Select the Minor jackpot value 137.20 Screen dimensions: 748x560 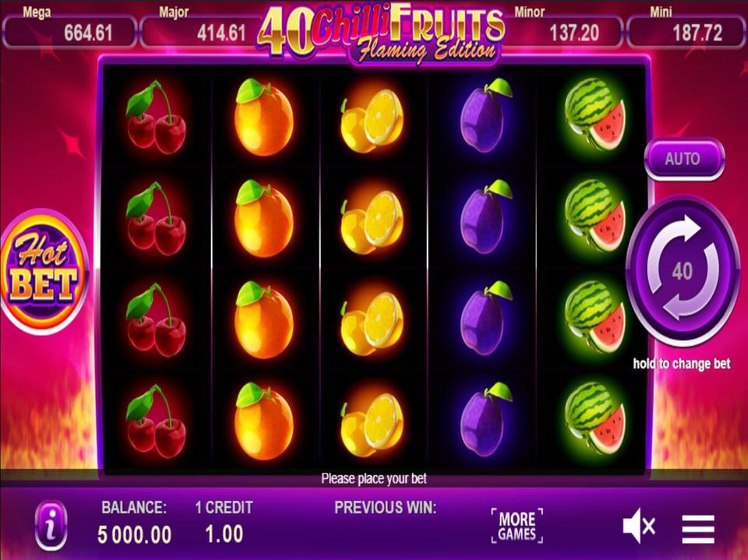[x=574, y=33]
